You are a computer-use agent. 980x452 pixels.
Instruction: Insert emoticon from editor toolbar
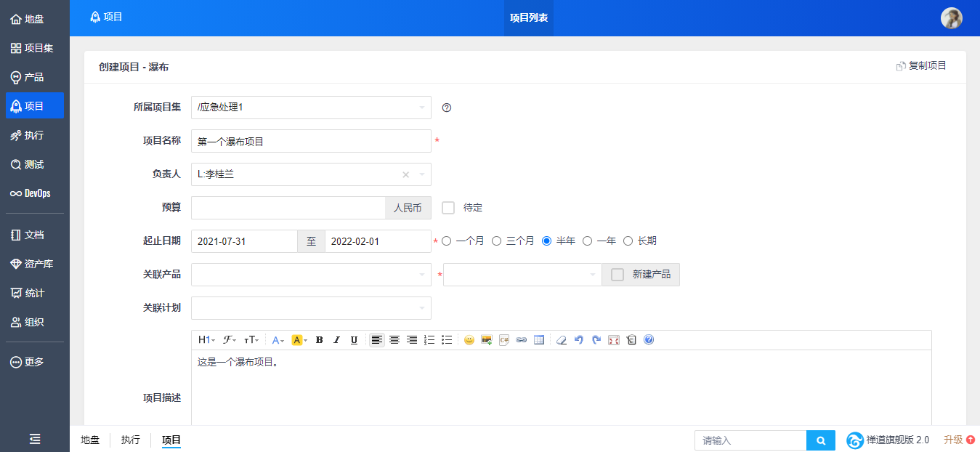[469, 339]
